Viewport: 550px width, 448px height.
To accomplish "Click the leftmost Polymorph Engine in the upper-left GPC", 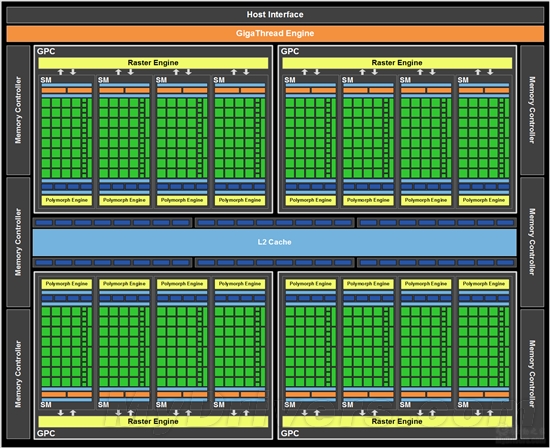I will (x=67, y=200).
